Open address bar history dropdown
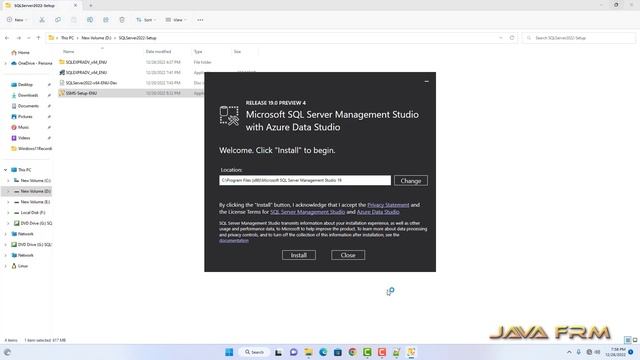The image size is (640, 360). (x=501, y=38)
